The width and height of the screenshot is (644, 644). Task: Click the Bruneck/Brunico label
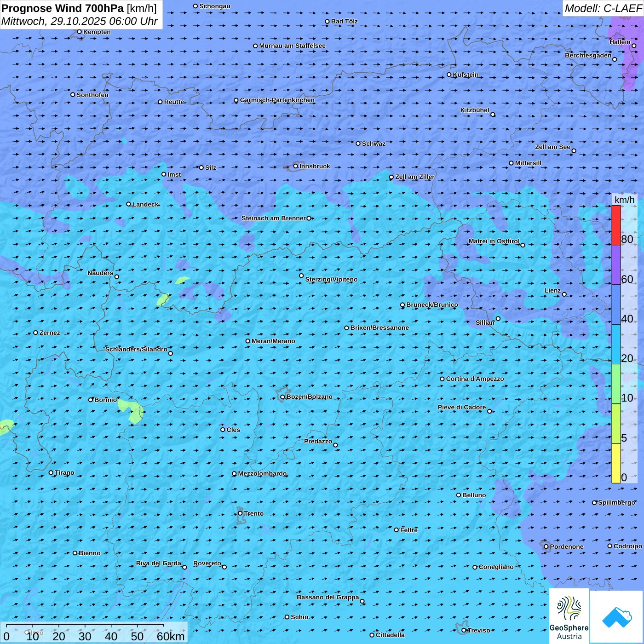click(432, 305)
